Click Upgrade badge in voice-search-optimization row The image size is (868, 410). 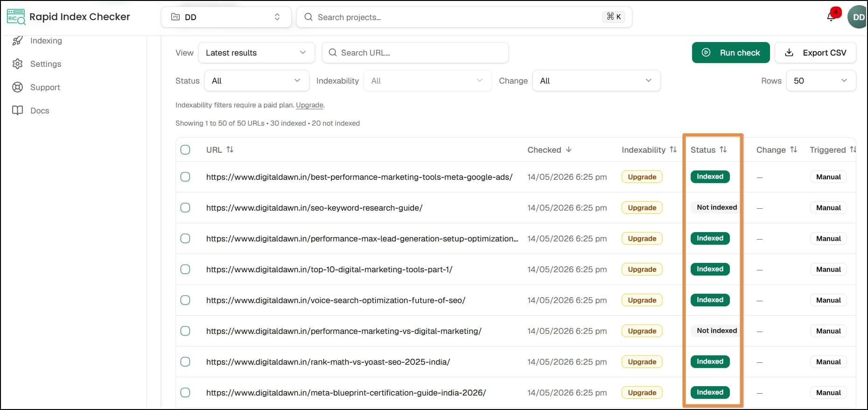pos(642,300)
